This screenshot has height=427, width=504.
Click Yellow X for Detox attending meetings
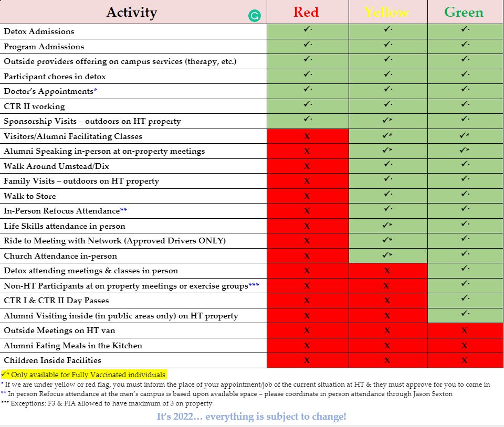[x=387, y=271]
